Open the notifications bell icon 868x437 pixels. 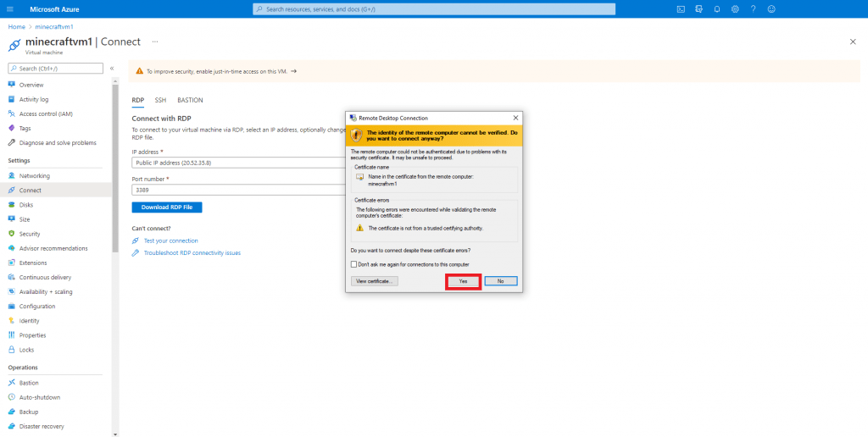(x=716, y=8)
